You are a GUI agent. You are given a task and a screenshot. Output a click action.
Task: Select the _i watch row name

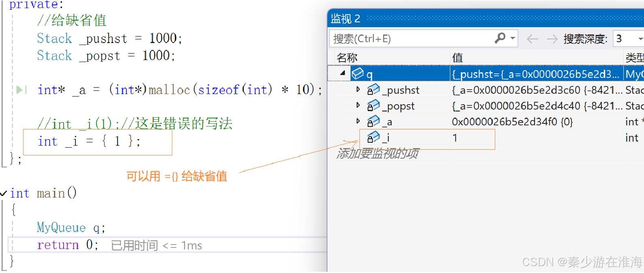click(386, 138)
